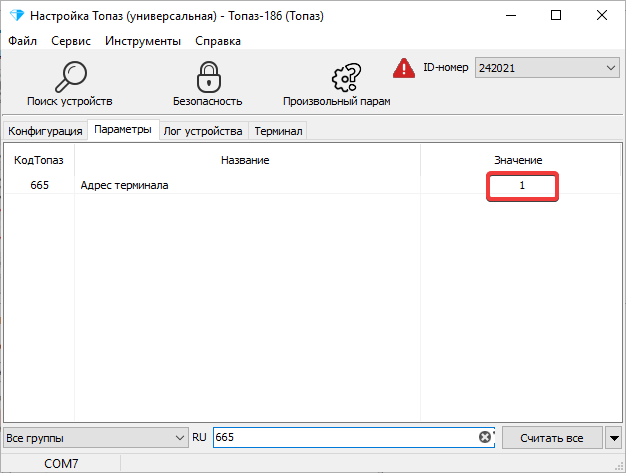The image size is (626, 473).
Task: Open the Сервис menu
Action: coord(71,41)
